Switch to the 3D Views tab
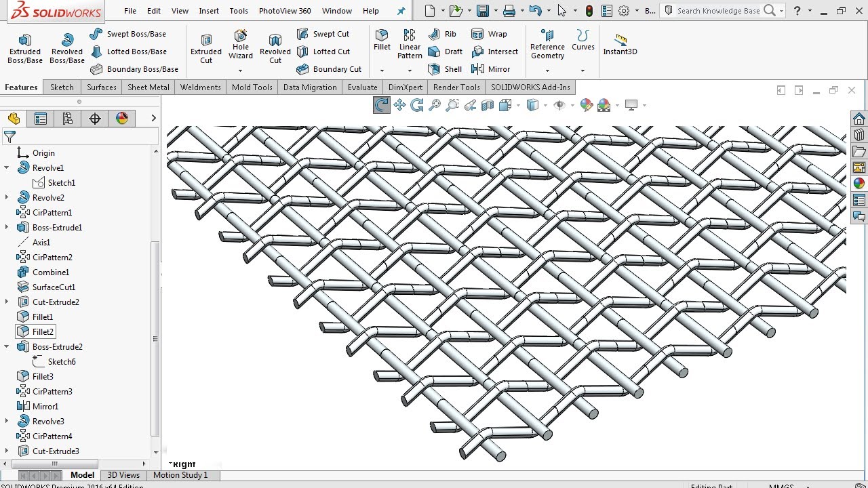 (x=123, y=475)
